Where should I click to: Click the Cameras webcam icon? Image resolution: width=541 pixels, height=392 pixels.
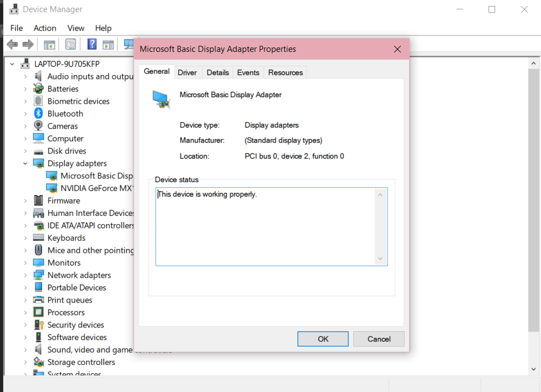coord(38,126)
